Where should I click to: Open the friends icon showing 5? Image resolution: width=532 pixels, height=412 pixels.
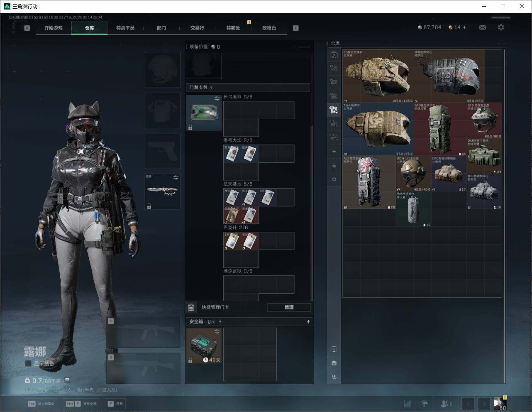[446, 404]
